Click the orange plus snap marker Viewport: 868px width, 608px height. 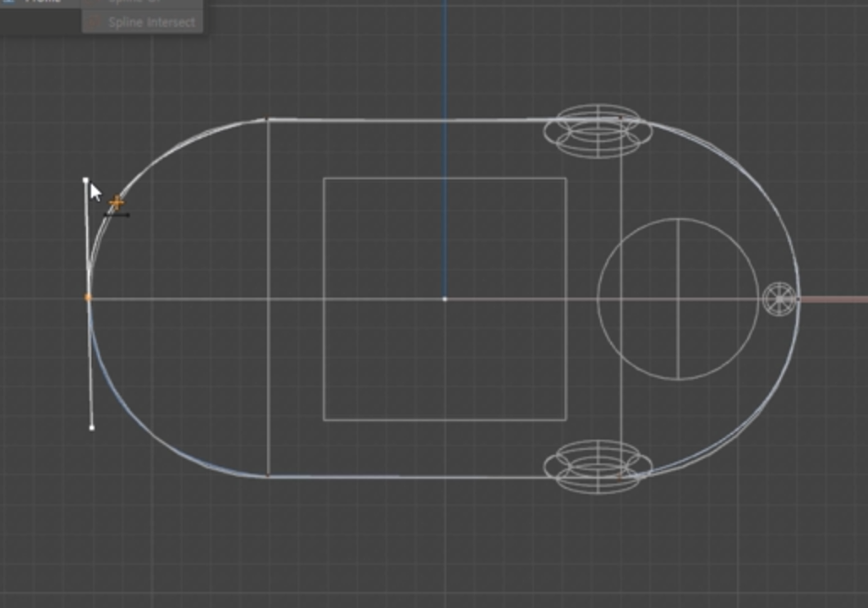117,203
